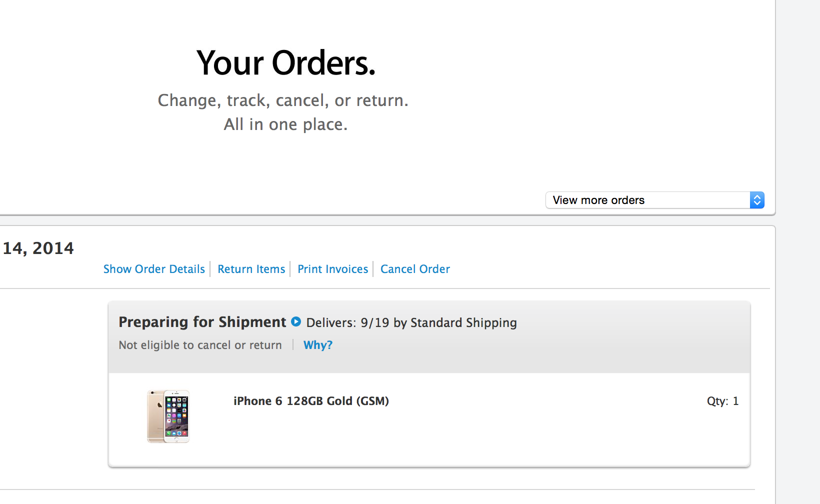The width and height of the screenshot is (820, 504).
Task: Click the Not eligible to cancel or return text
Action: coord(200,345)
